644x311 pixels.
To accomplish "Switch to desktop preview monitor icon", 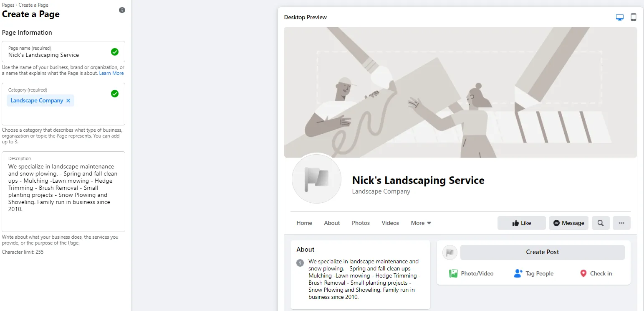I will 620,17.
